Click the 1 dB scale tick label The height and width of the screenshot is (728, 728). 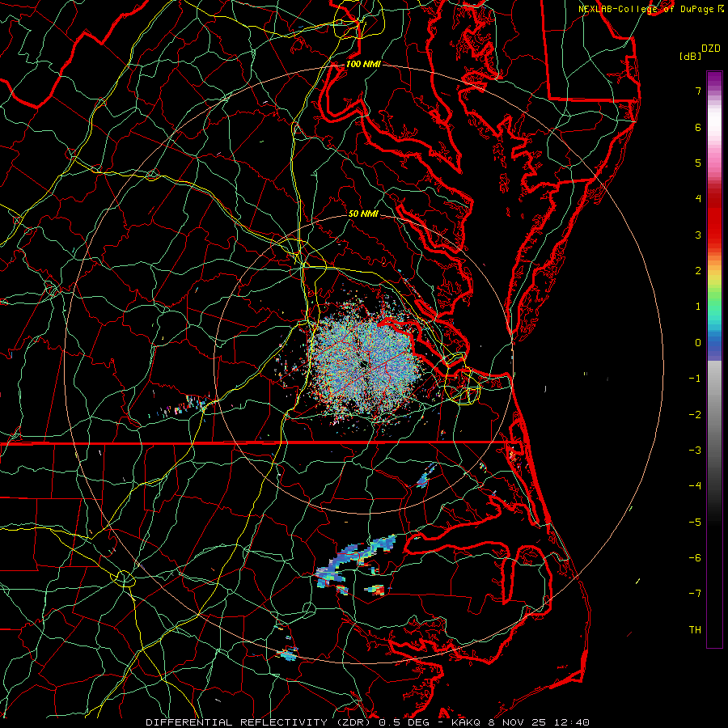click(x=698, y=307)
